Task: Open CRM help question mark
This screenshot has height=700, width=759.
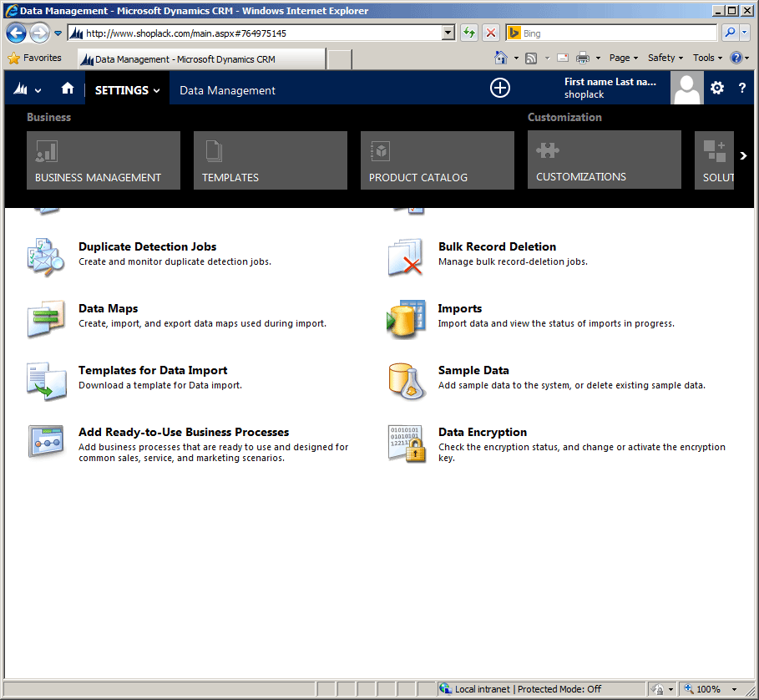Action: pyautogui.click(x=742, y=88)
